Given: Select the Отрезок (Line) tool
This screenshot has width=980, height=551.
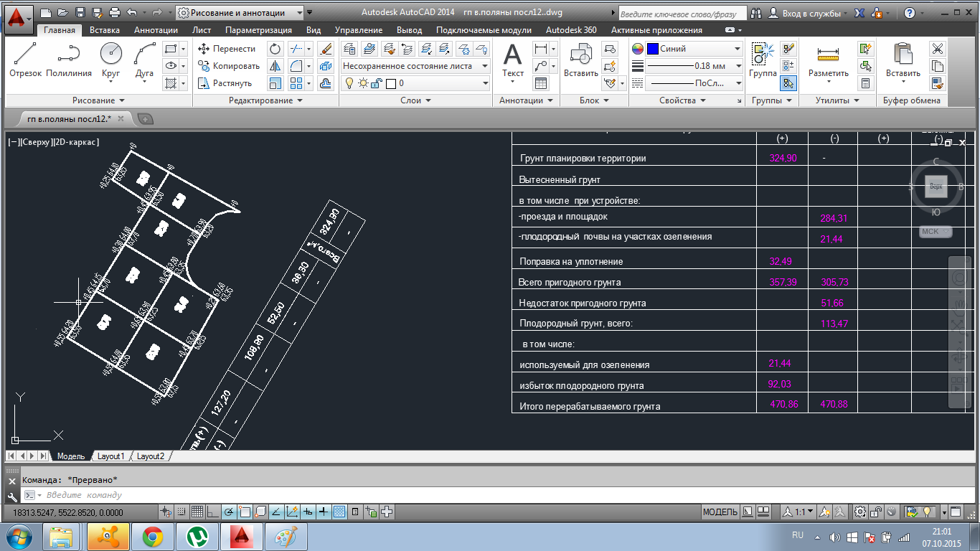Looking at the screenshot, I should [25, 60].
